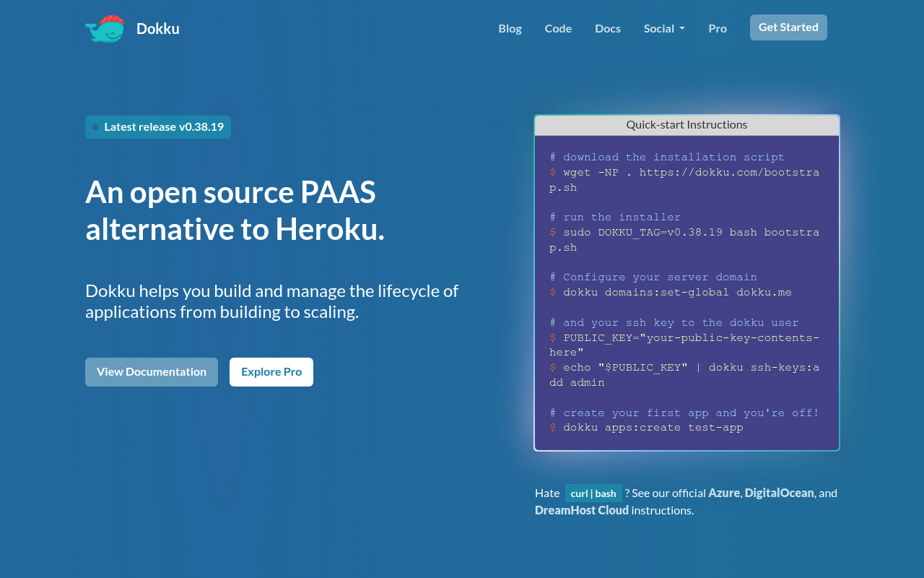Click the sudo DOKKU_TAG installer command
Image resolution: width=924 pixels, height=578 pixels.
(684, 240)
